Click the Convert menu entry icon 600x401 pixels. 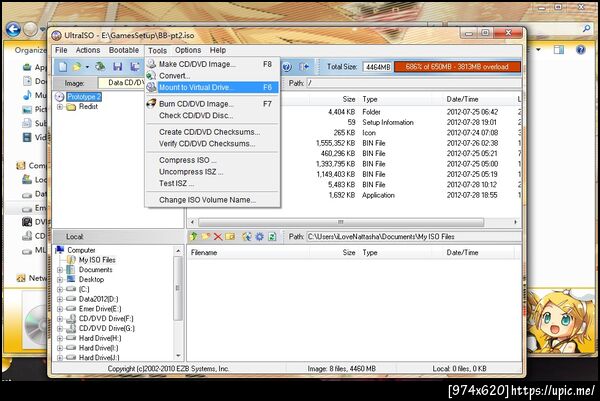pos(152,75)
